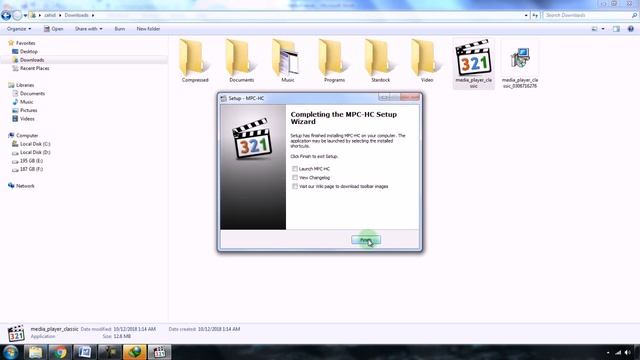Click Finish in the MPC-HC setup wizard

click(366, 240)
